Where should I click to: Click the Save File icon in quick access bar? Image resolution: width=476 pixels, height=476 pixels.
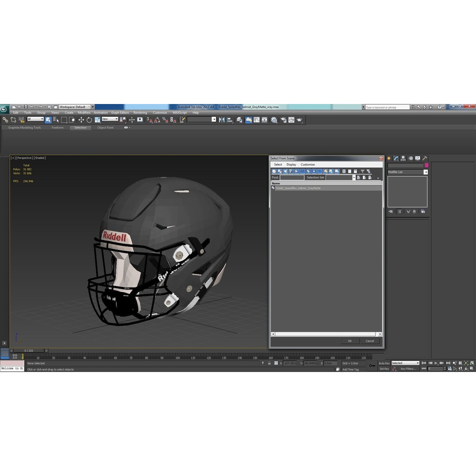26,107
